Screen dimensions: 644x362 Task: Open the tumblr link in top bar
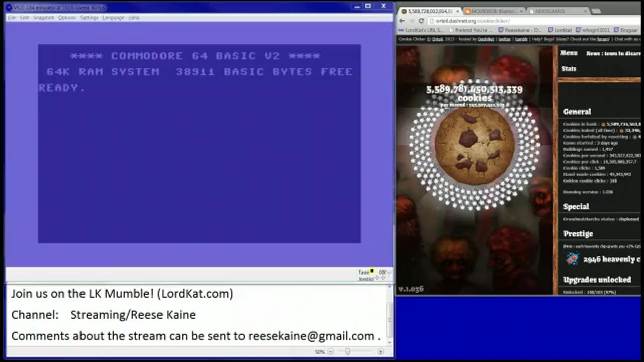521,39
